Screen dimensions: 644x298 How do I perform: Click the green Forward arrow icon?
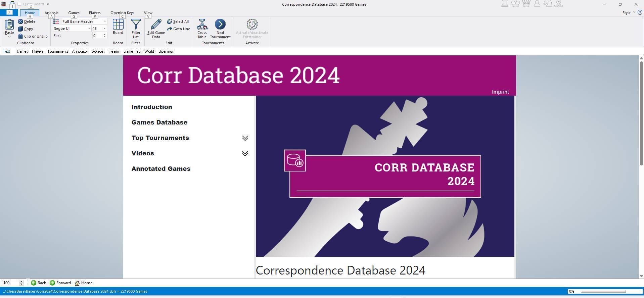point(52,283)
